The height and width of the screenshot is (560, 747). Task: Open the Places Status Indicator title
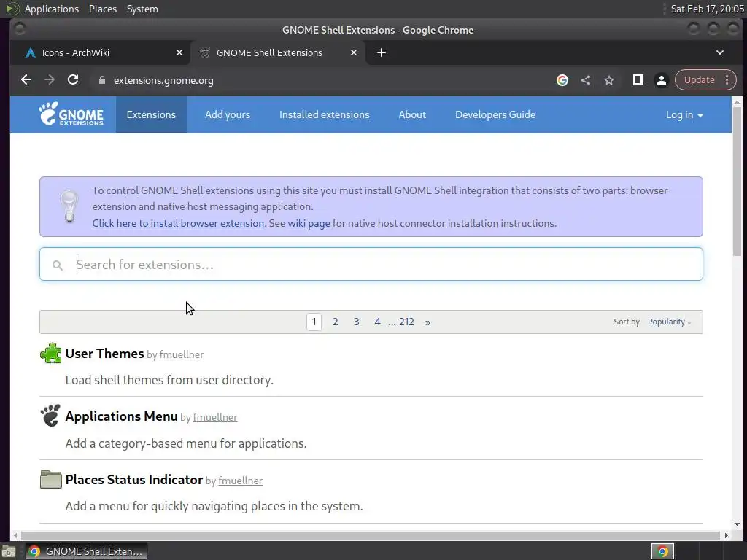coord(134,480)
